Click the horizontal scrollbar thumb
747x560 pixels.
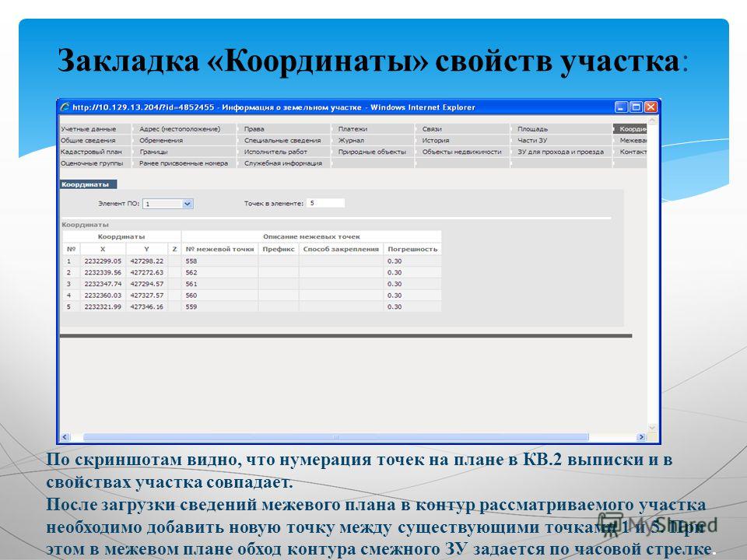[336, 437]
